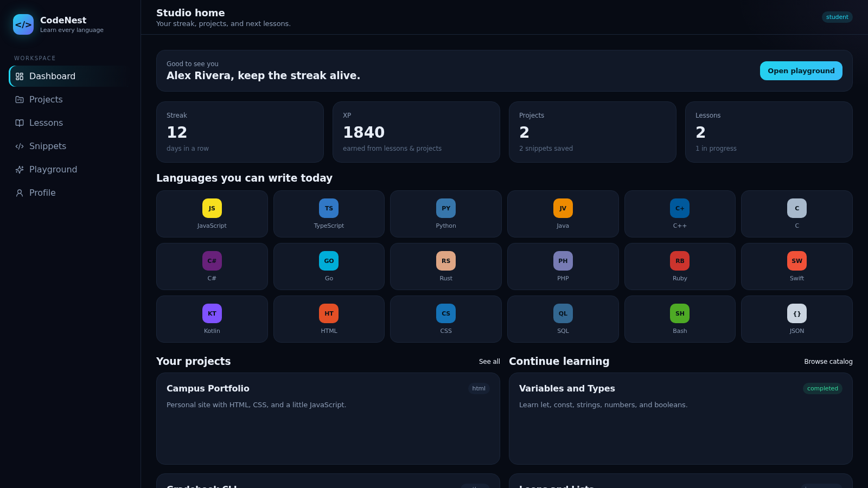Click the CodeNest logo icon
Image resolution: width=868 pixels, height=488 pixels.
[x=23, y=24]
